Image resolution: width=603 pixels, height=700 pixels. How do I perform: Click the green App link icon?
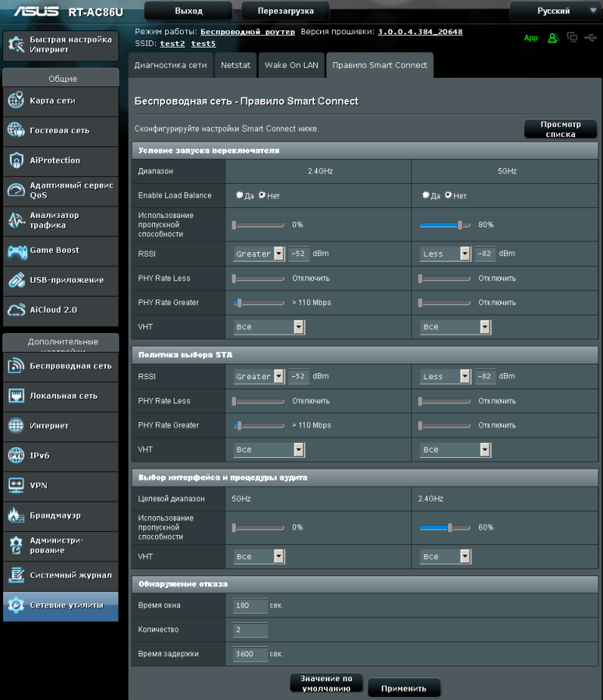[x=531, y=38]
